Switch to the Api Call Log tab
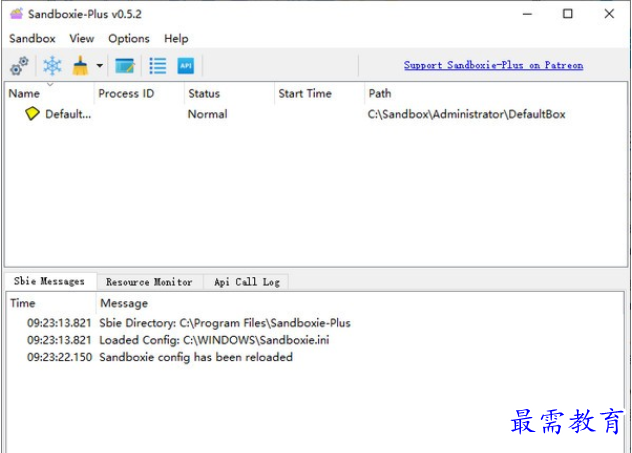The width and height of the screenshot is (632, 453). coord(247,282)
